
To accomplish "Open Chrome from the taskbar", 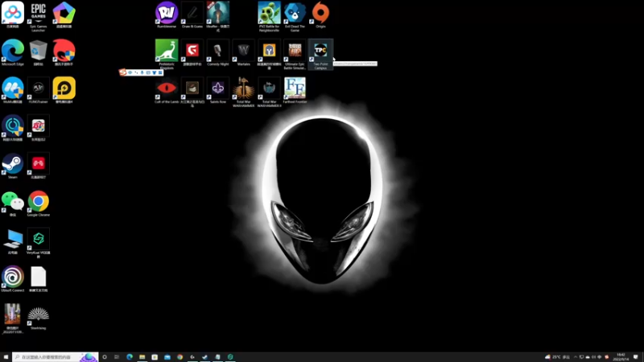I will point(180,357).
